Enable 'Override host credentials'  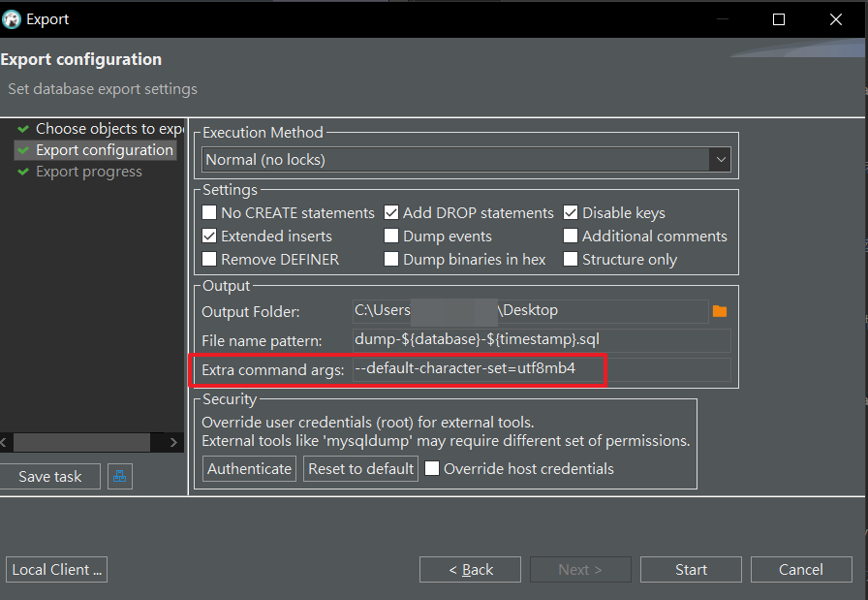(x=431, y=468)
